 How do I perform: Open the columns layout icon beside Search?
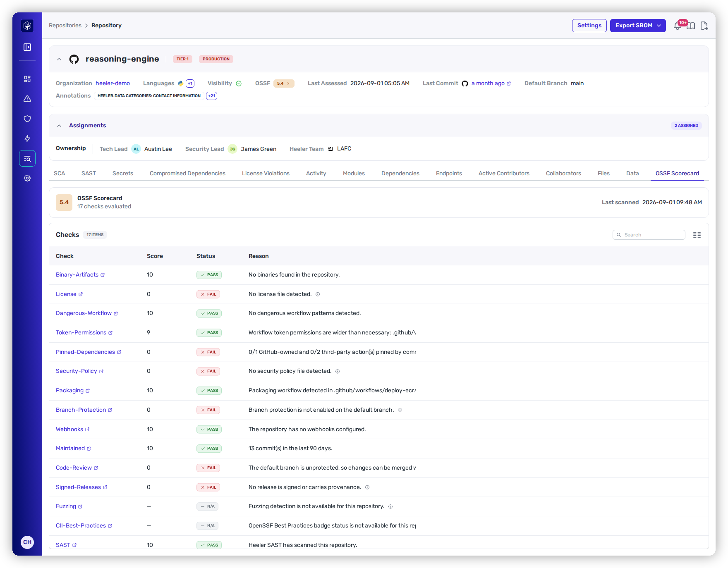click(697, 235)
